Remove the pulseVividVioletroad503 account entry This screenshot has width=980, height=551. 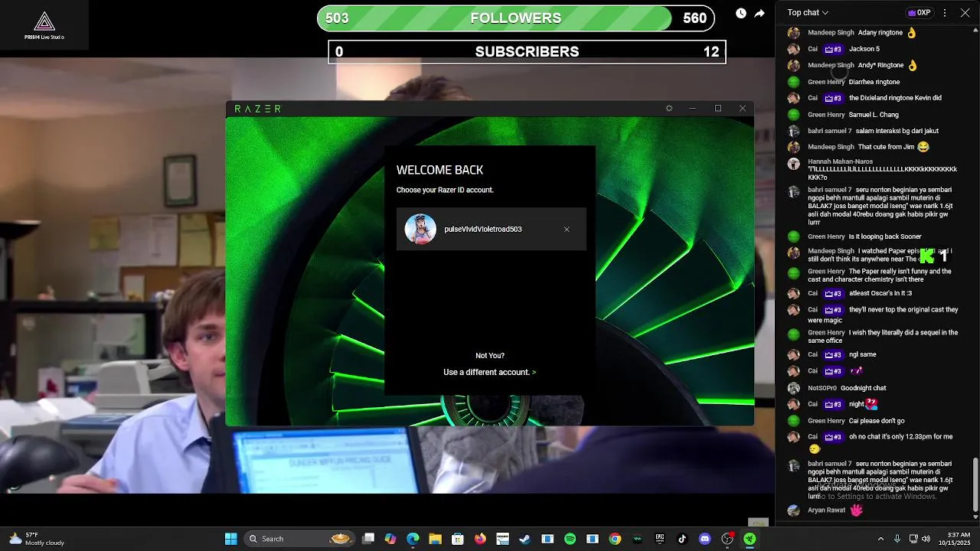[x=567, y=230]
